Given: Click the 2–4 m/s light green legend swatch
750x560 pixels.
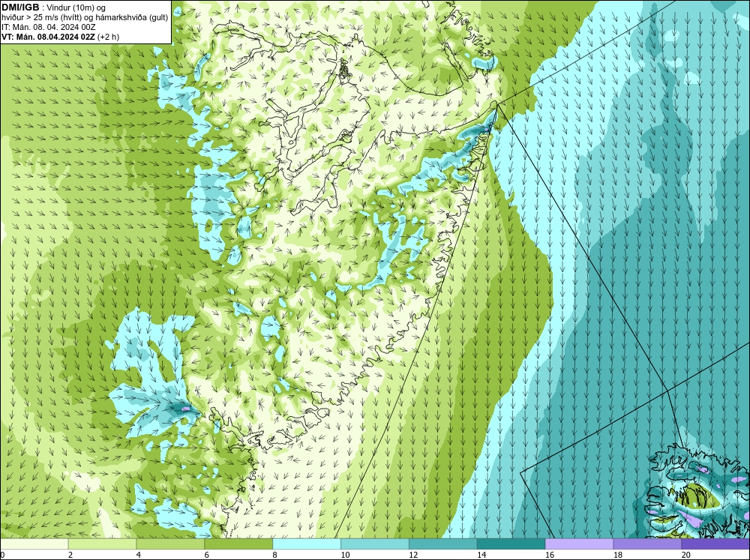Looking at the screenshot, I should pyautogui.click(x=102, y=544).
